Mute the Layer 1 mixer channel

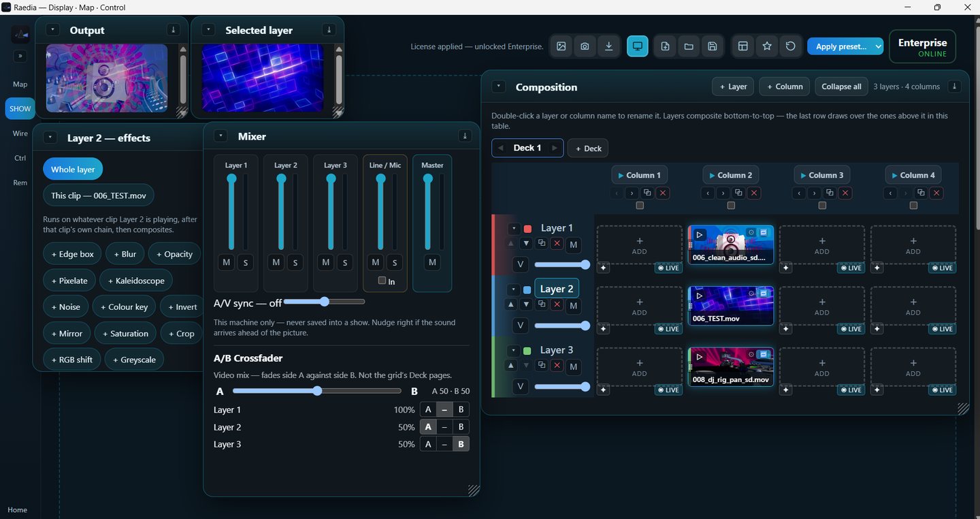click(x=227, y=262)
